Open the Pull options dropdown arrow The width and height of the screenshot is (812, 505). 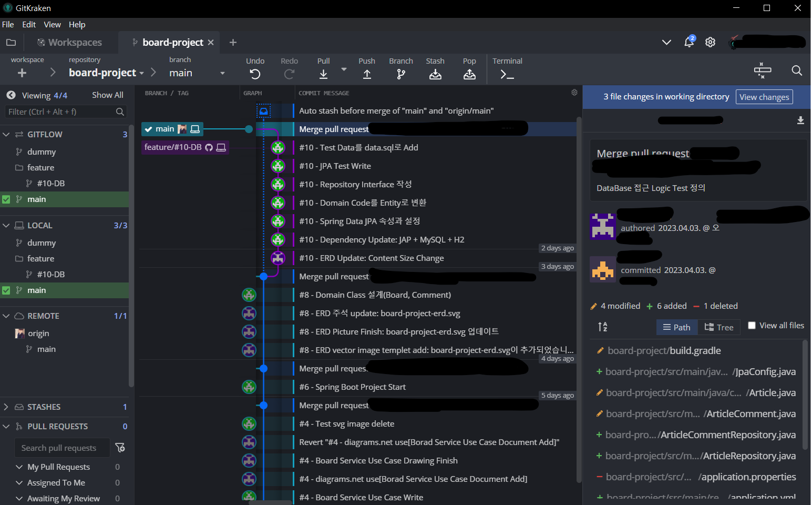344,69
